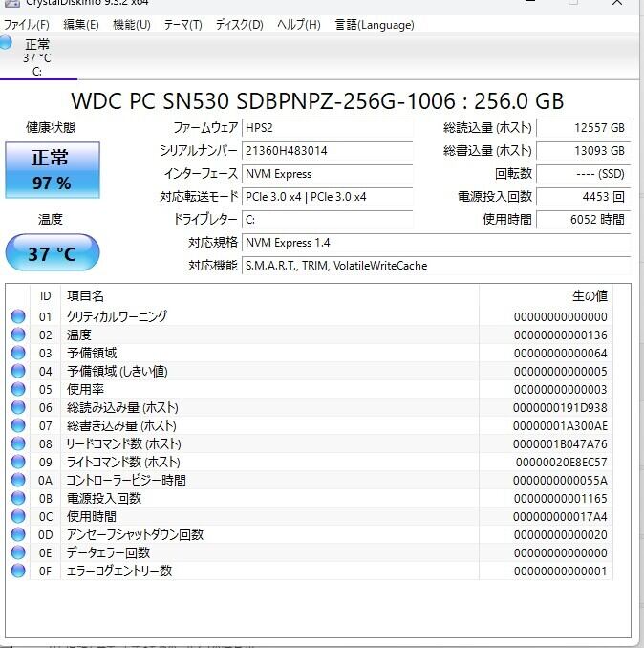Screen dimensions: 644x648
Task: Select the リードコマンド数 (ホスト) attribute name
Action: click(x=123, y=443)
